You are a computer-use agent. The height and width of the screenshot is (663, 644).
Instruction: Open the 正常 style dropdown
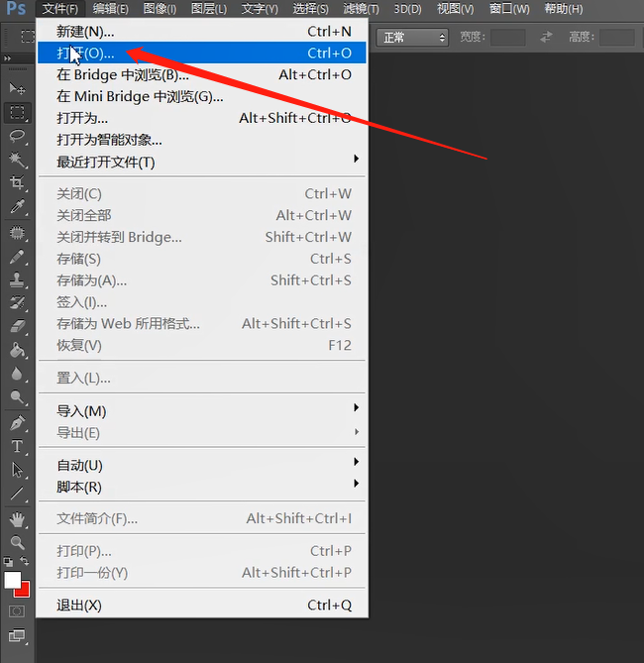(412, 38)
